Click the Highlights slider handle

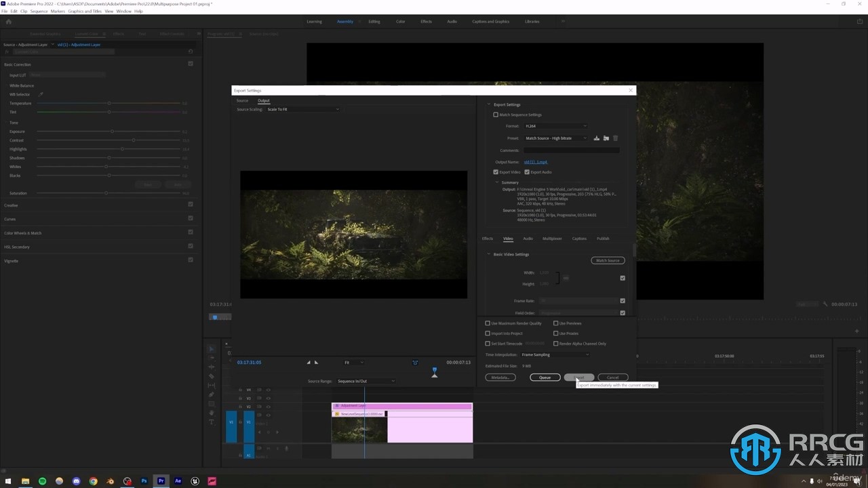pyautogui.click(x=122, y=149)
